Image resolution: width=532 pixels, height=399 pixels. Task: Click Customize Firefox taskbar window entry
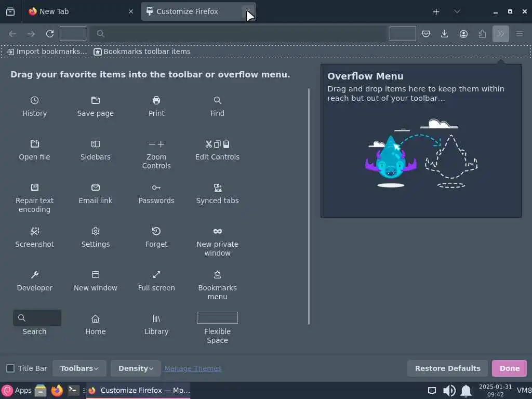pos(138,391)
